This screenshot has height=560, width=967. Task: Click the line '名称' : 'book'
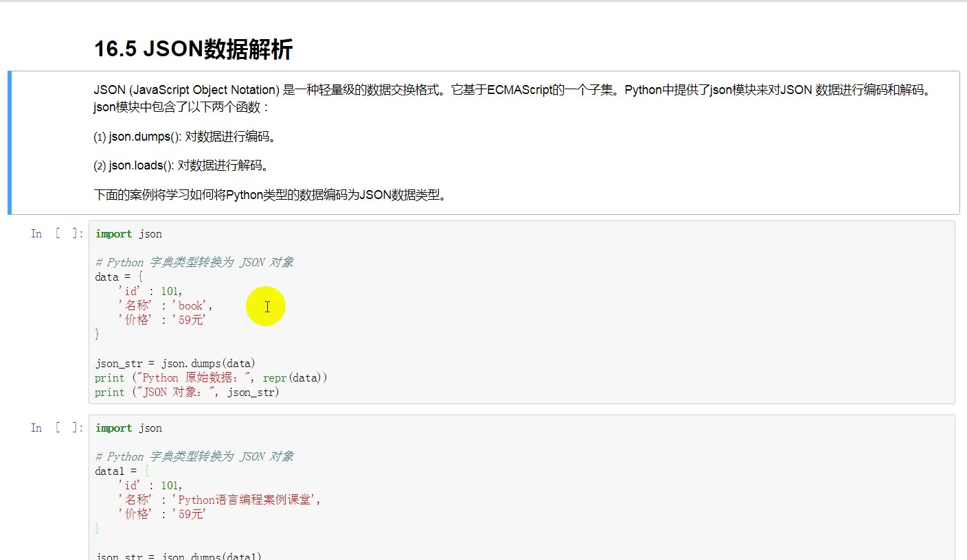(166, 306)
